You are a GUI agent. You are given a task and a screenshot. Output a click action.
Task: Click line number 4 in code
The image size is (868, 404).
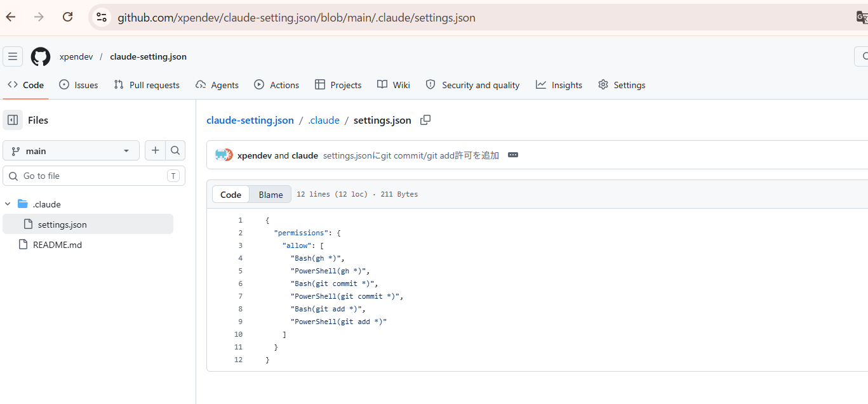click(240, 258)
